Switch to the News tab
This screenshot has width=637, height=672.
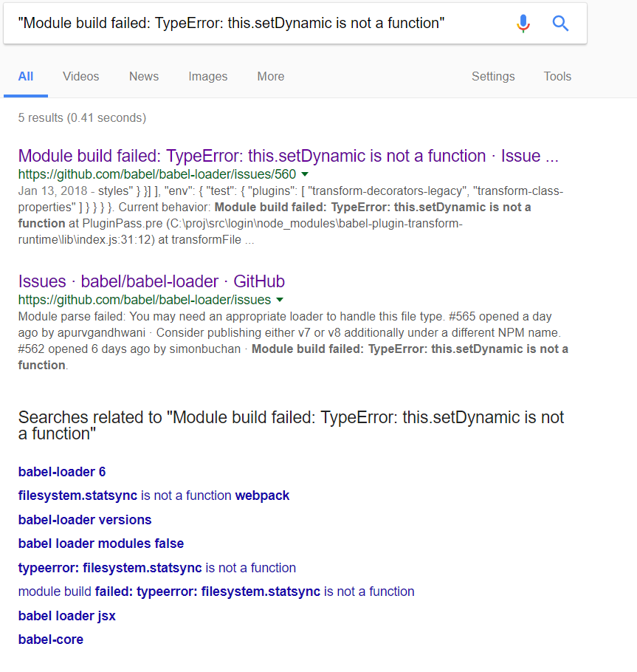[x=144, y=76]
